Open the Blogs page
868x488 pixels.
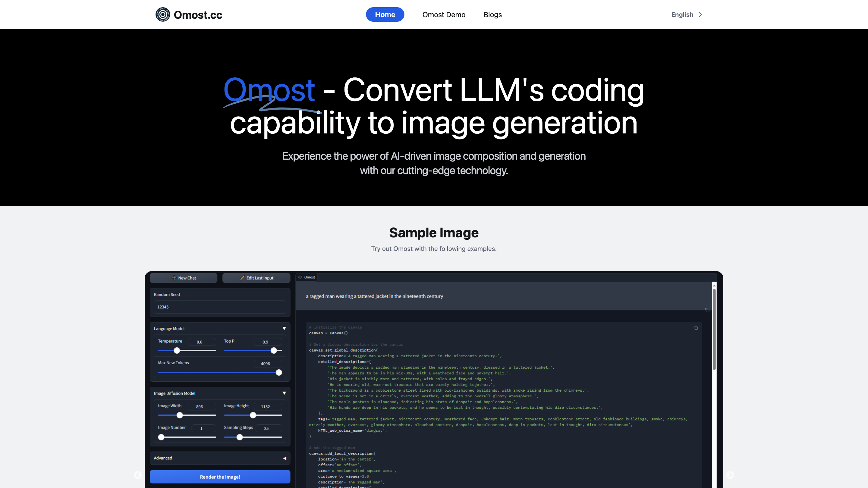pyautogui.click(x=492, y=14)
